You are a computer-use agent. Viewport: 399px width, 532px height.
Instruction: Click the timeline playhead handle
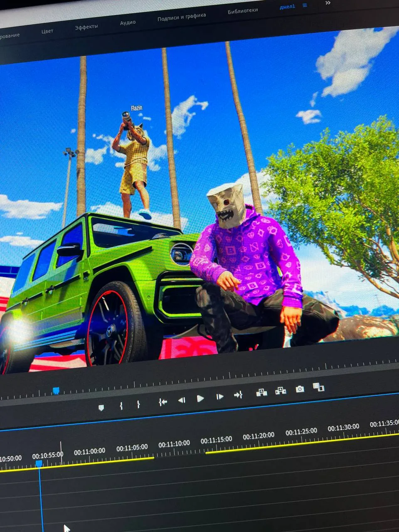pos(39,463)
